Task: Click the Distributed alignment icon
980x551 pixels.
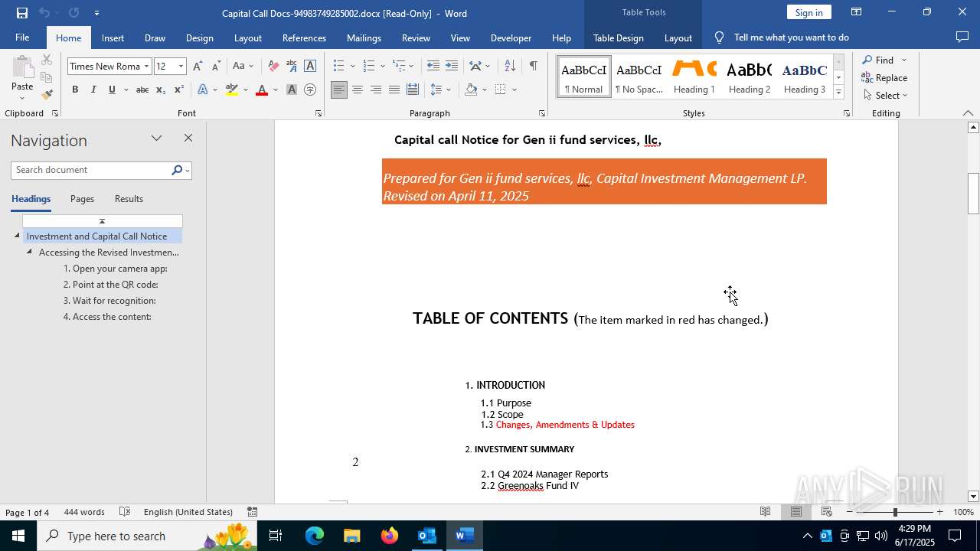Action: [413, 90]
